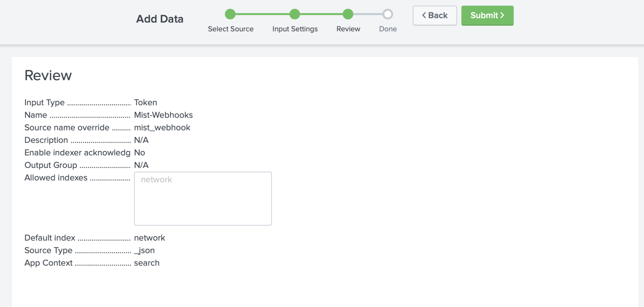The width and height of the screenshot is (644, 307).
Task: Select the Mist-Webhooks name value
Action: [163, 115]
